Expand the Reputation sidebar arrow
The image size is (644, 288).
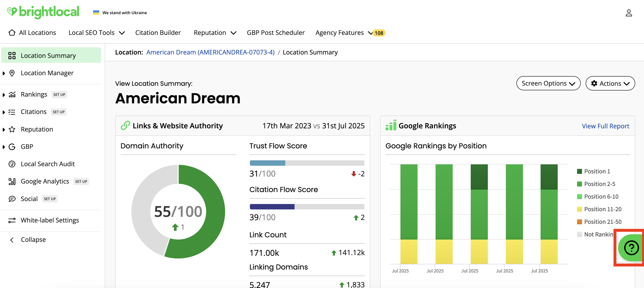click(x=4, y=129)
